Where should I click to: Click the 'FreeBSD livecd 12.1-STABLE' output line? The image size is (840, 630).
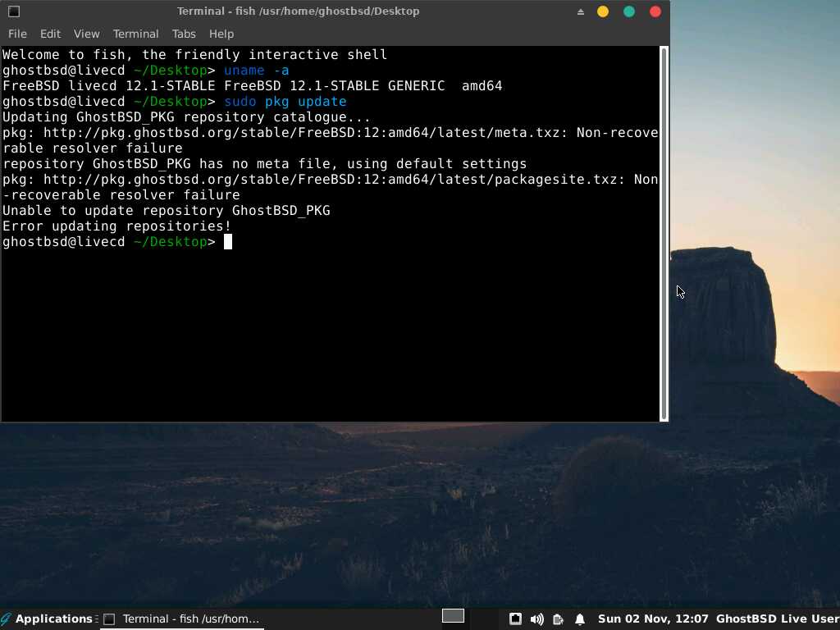[253, 85]
